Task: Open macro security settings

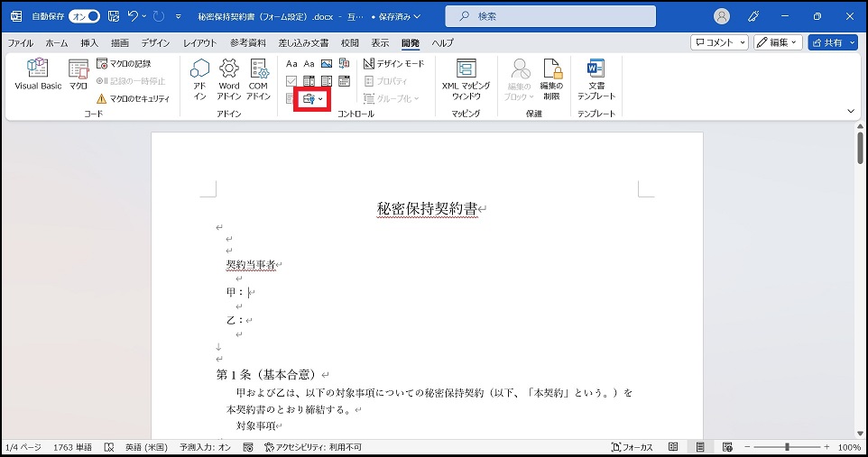Action: pos(133,98)
